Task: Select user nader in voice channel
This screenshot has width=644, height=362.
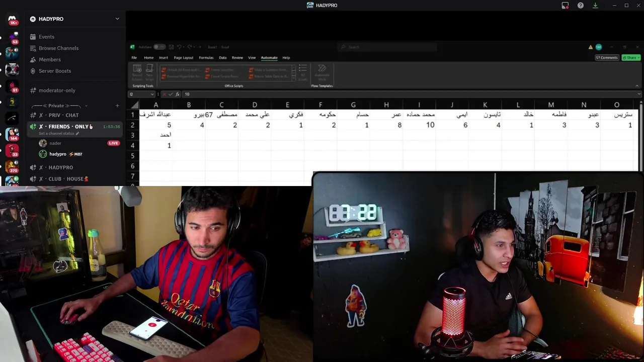Action: 55,143
